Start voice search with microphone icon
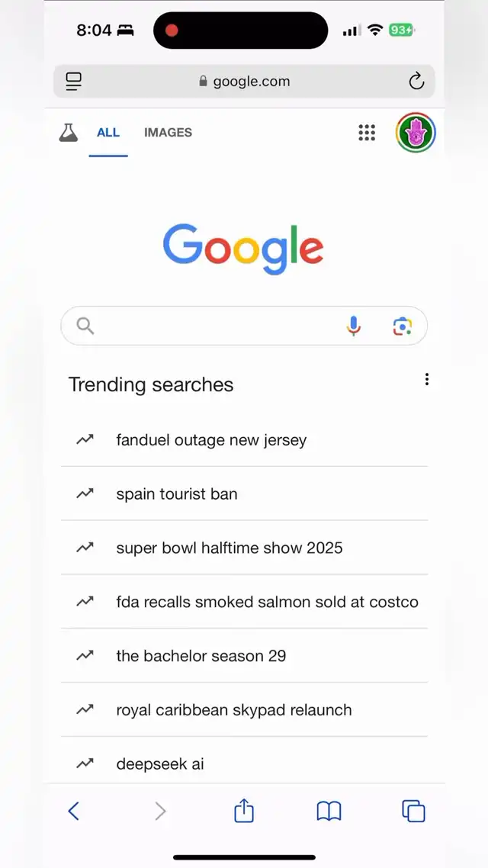 coord(353,326)
